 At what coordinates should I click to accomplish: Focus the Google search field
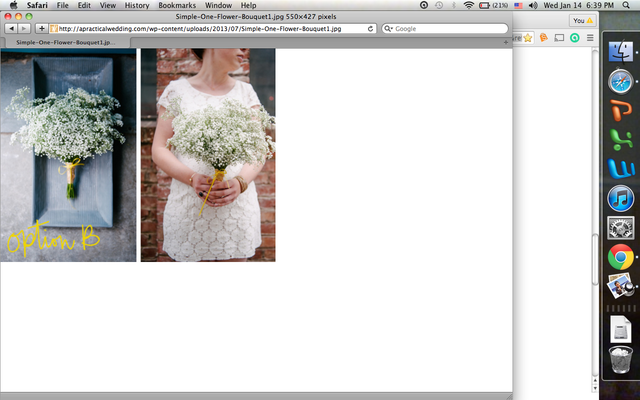coord(445,29)
